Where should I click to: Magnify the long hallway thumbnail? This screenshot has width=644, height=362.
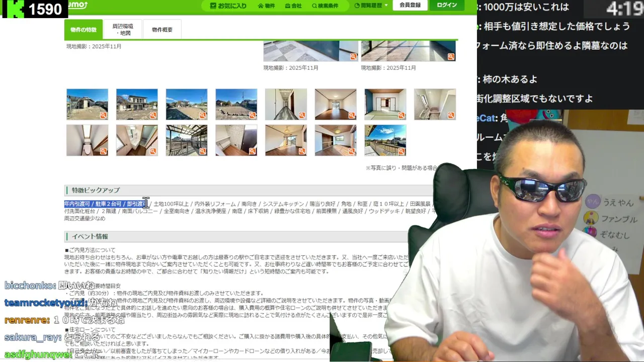click(302, 115)
